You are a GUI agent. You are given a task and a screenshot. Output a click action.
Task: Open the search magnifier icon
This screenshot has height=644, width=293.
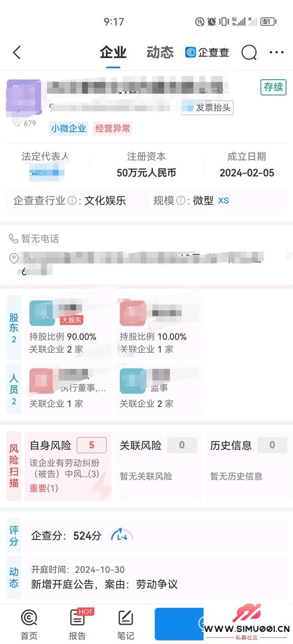point(249,52)
